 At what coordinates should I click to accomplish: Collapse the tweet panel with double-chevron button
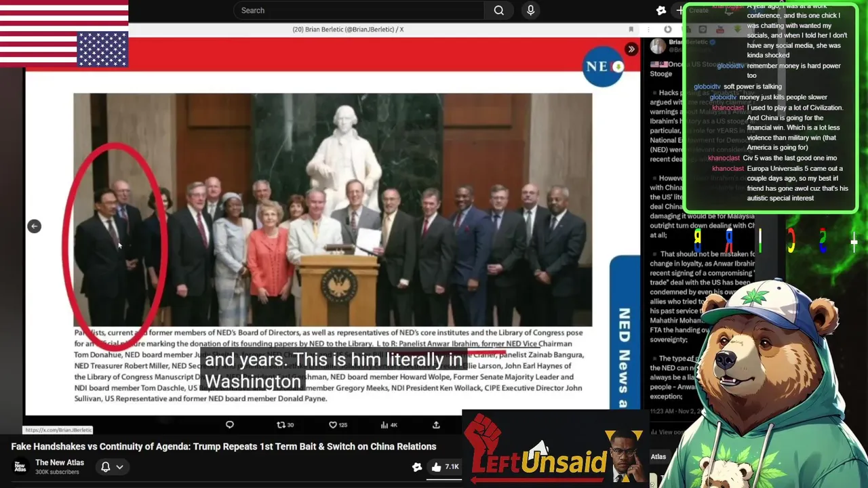tap(631, 49)
